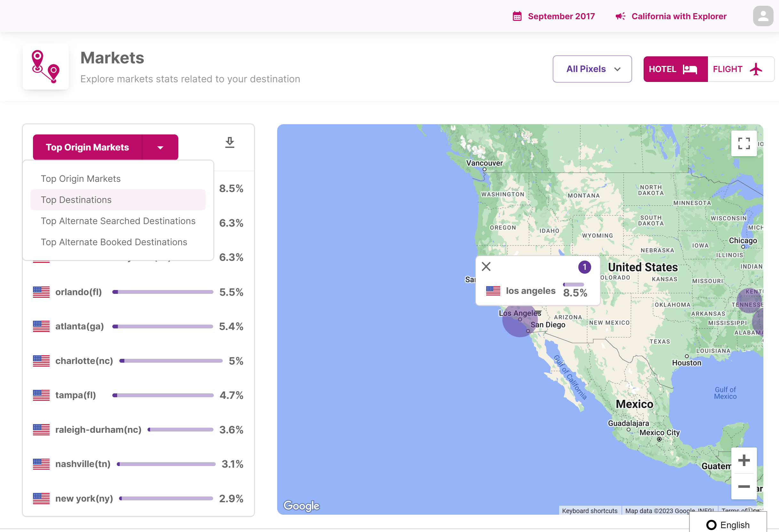Viewport: 779px width, 532px height.
Task: Close the los angeles map popup
Action: click(486, 267)
